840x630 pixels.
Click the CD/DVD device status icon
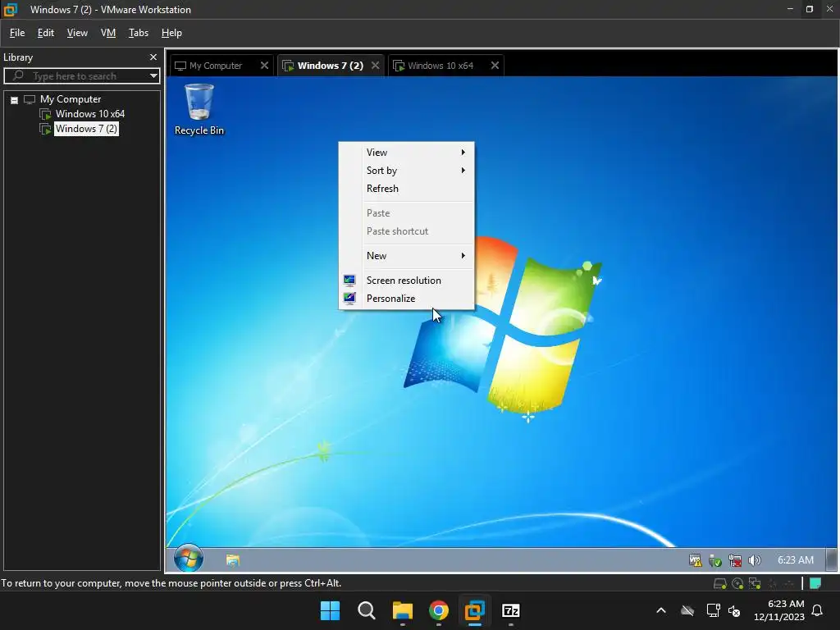click(x=737, y=583)
